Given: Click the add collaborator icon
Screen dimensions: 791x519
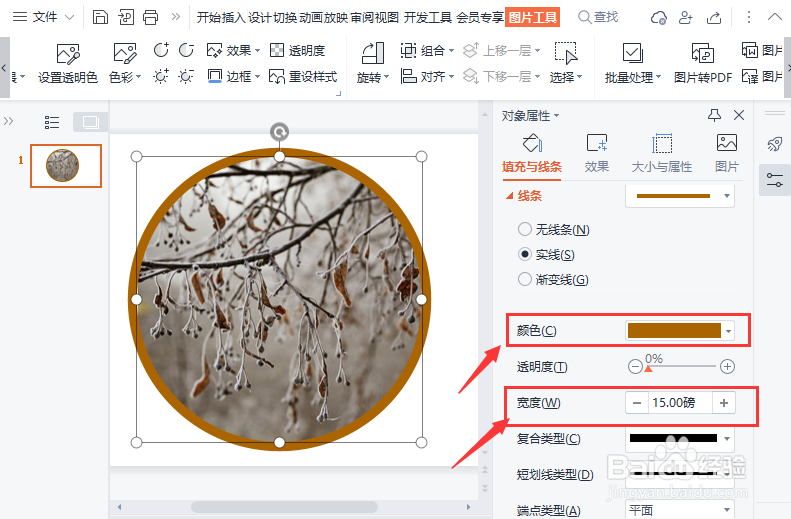Looking at the screenshot, I should (x=686, y=18).
